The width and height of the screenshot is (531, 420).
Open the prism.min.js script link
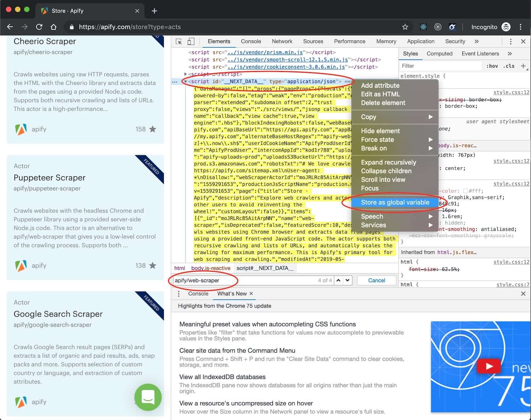tap(265, 52)
